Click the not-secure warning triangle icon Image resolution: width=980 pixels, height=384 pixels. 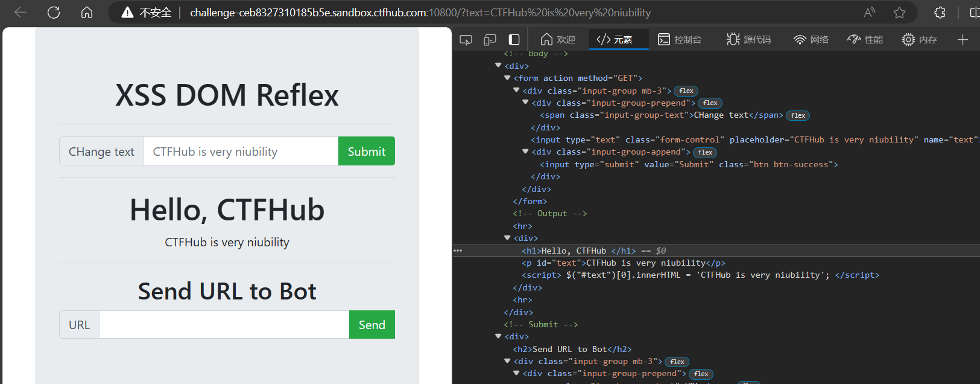tap(127, 13)
